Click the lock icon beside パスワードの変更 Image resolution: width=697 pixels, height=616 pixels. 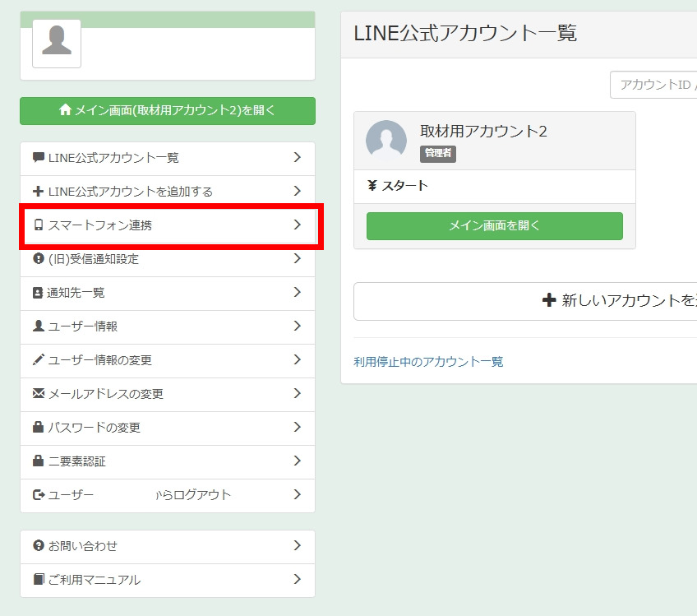pyautogui.click(x=38, y=428)
